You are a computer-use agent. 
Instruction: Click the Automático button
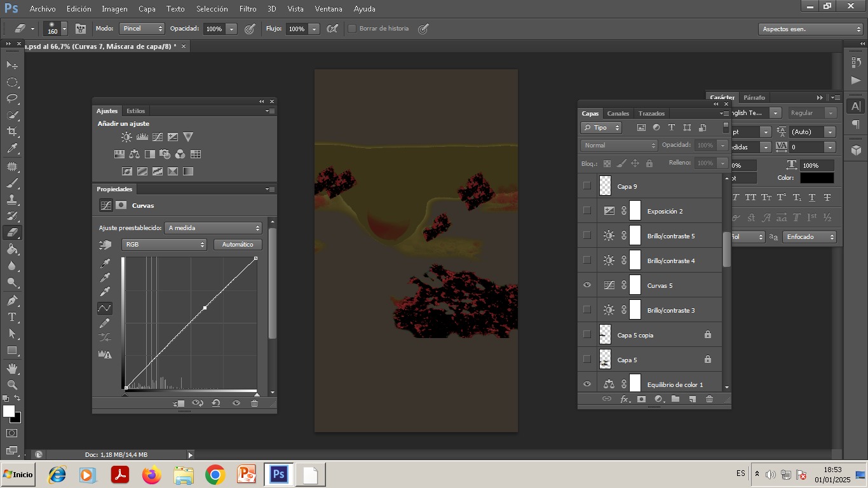pyautogui.click(x=238, y=245)
